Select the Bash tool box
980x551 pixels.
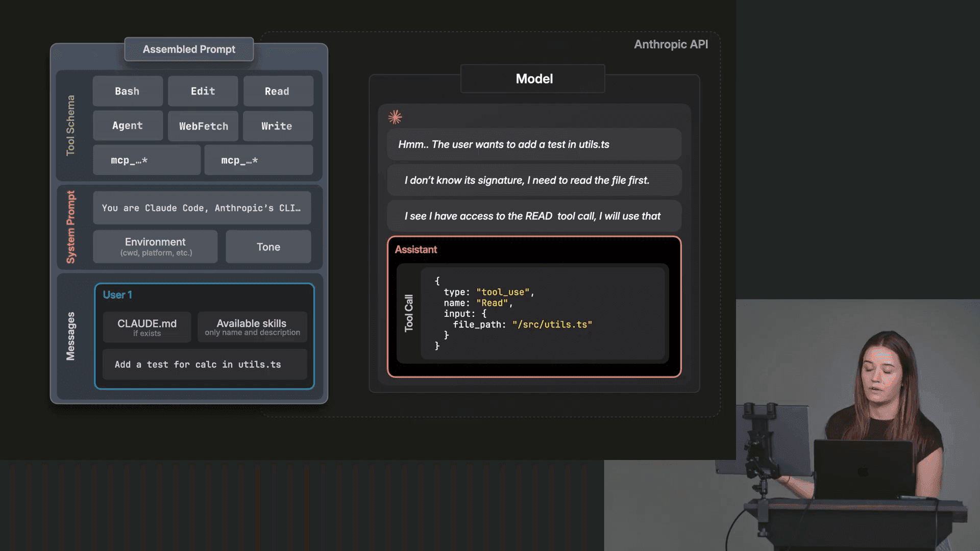tap(128, 91)
